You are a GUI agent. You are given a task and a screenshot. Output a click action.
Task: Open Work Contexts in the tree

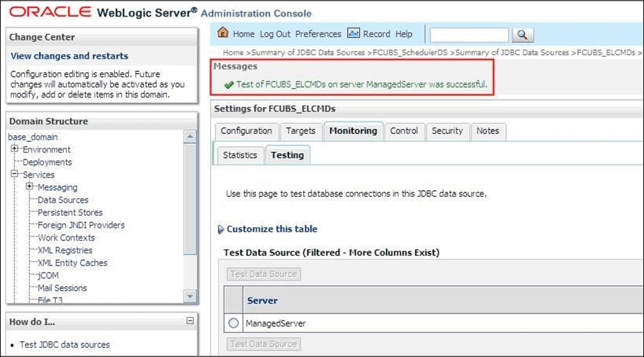(66, 238)
